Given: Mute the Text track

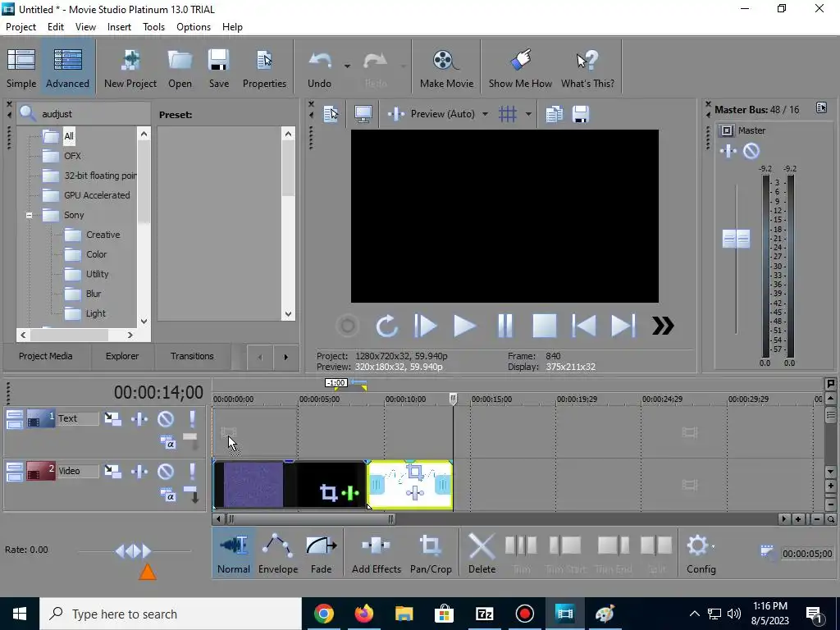Looking at the screenshot, I should (x=166, y=418).
